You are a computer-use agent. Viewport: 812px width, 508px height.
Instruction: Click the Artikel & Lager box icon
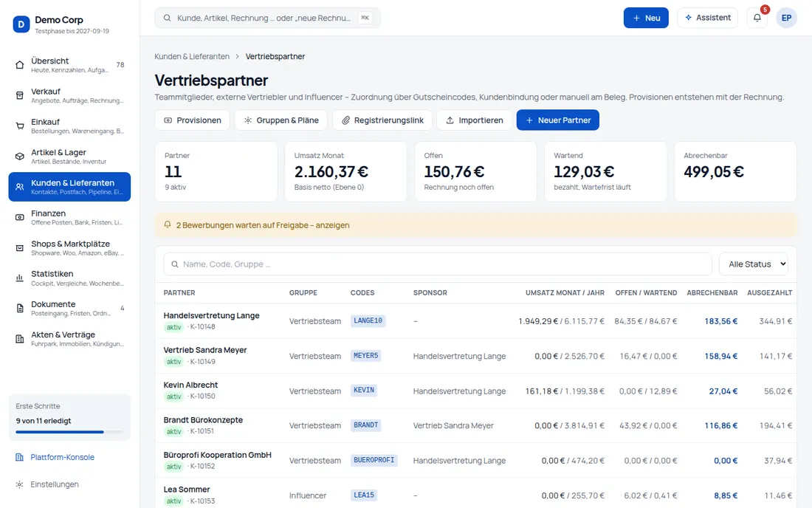[x=20, y=157]
